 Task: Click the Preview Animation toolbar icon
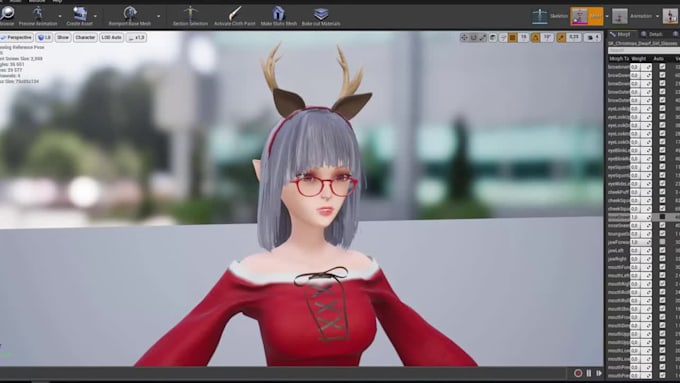point(38,13)
